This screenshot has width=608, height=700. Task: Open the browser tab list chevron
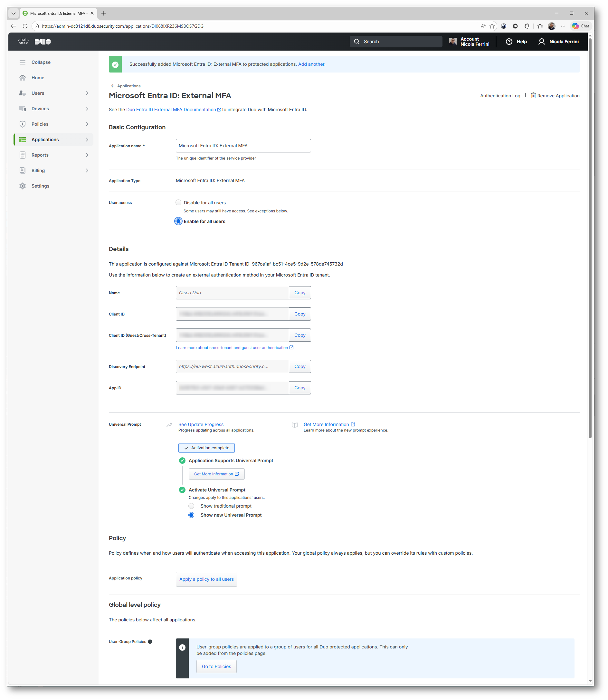coord(14,13)
